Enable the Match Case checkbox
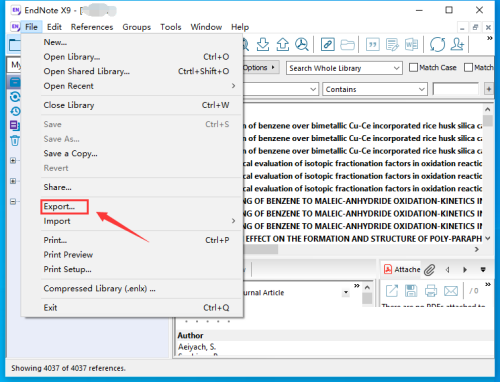 (413, 68)
